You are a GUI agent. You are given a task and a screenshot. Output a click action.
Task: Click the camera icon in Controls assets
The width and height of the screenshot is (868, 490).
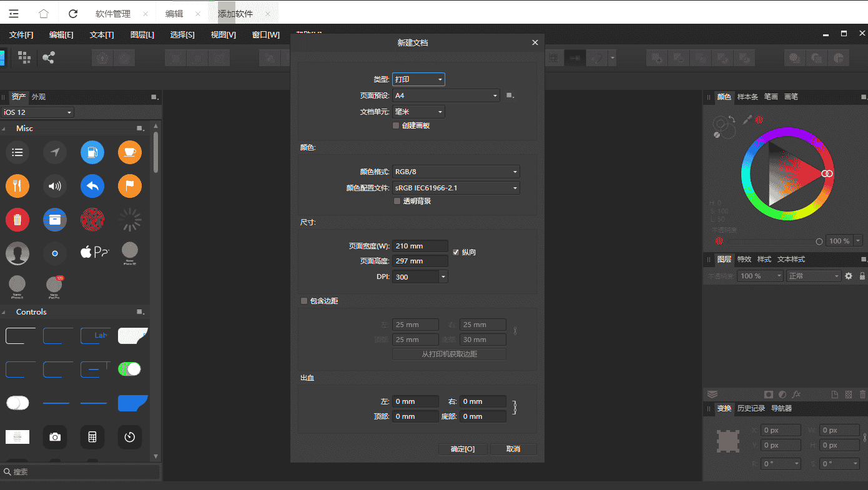(55, 437)
